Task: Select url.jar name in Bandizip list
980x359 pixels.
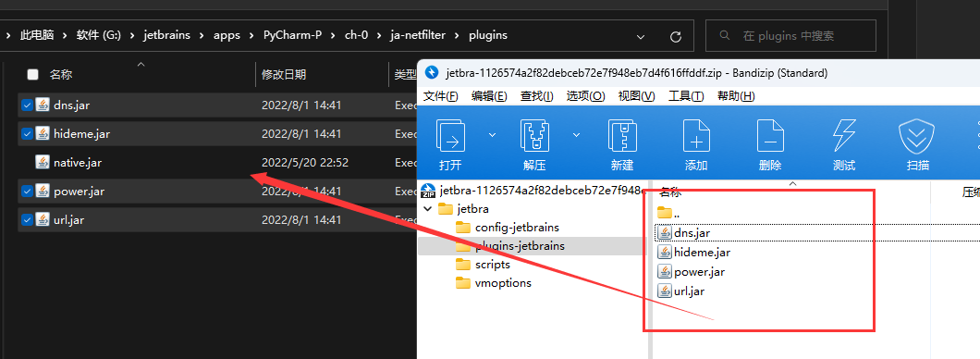Action: tap(690, 291)
